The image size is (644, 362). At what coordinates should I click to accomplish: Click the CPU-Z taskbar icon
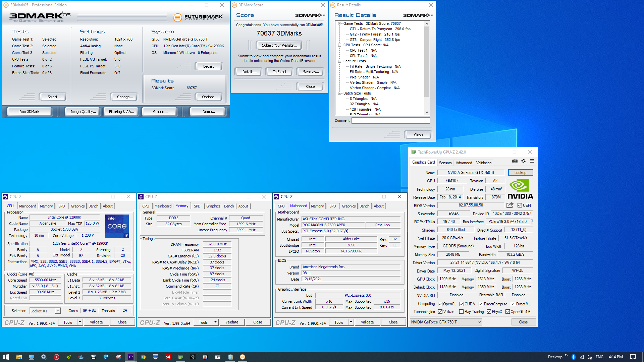click(x=131, y=357)
